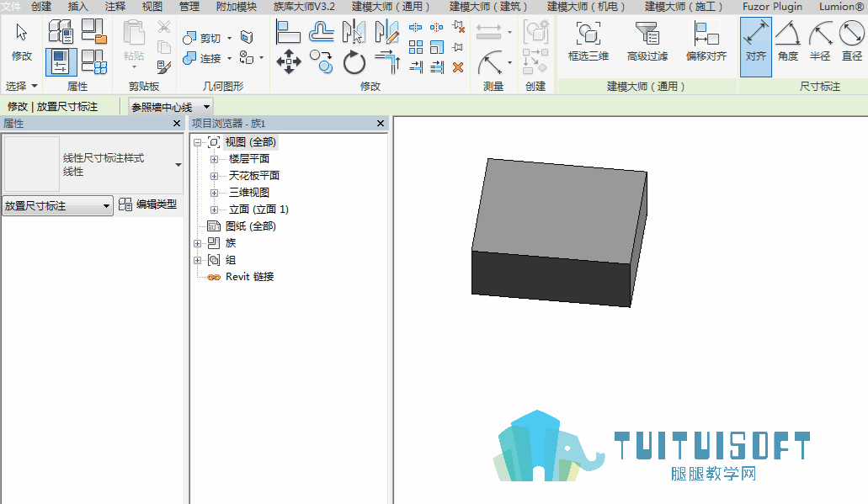The image size is (868, 504).
Task: Click the 框选三维 tool
Action: pyautogui.click(x=588, y=41)
